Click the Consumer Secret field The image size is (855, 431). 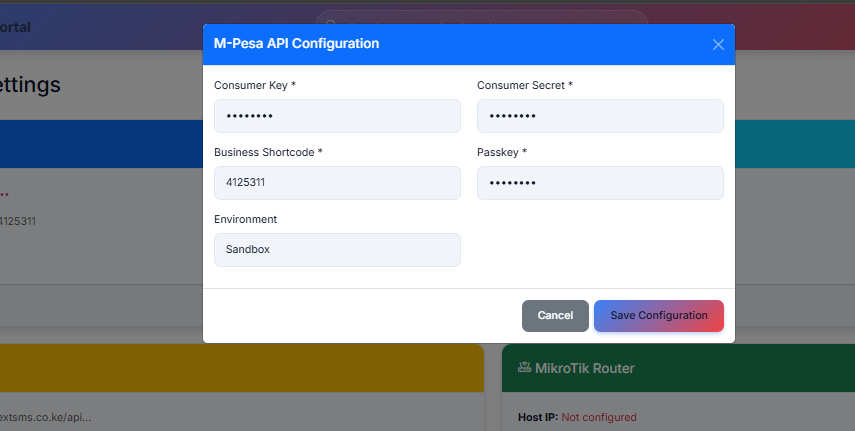pyautogui.click(x=600, y=116)
